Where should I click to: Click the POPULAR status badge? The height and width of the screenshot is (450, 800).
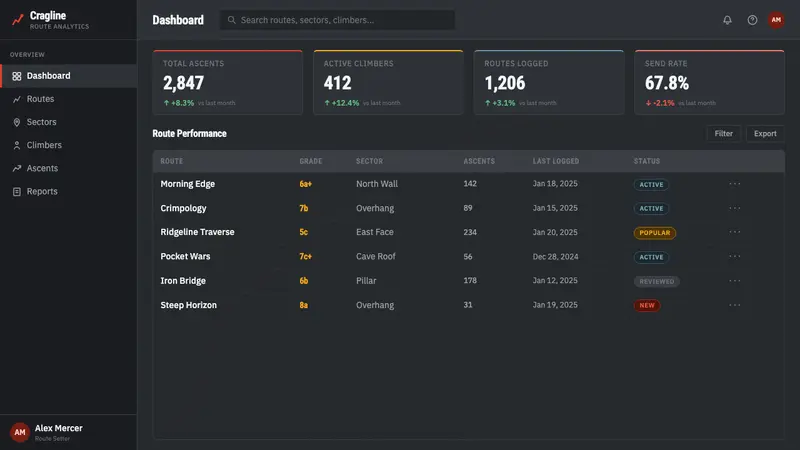(655, 233)
